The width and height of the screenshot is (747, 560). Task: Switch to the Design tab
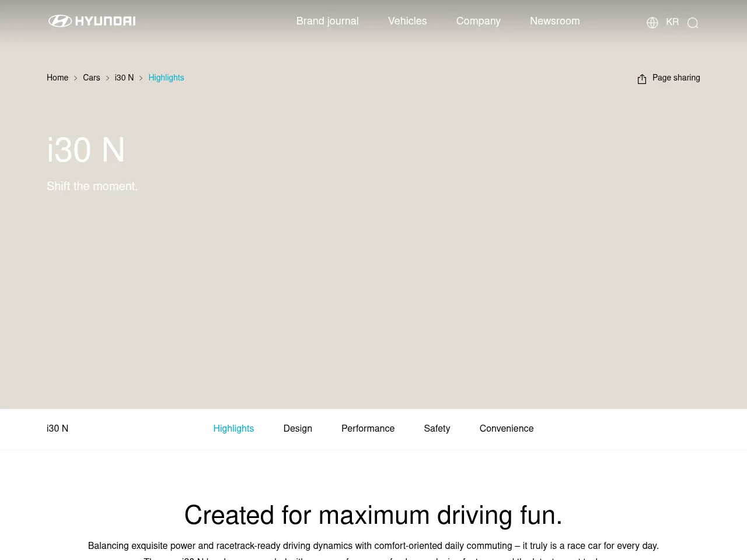click(298, 428)
